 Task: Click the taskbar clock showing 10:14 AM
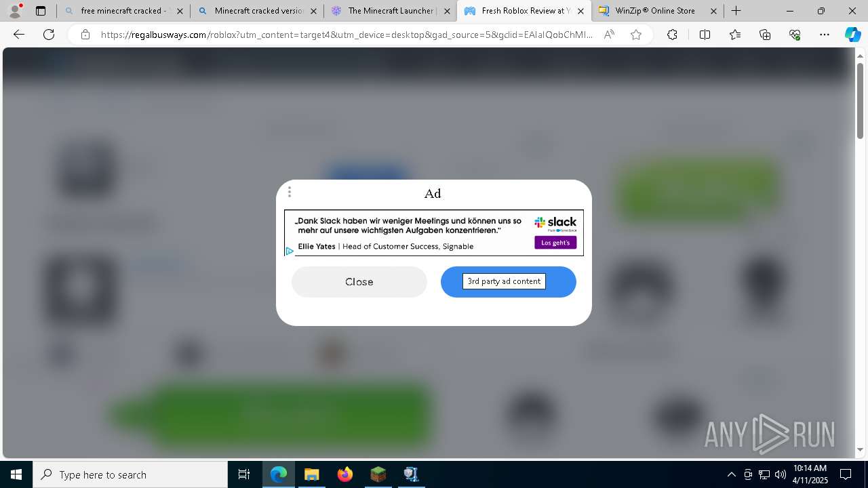tap(810, 474)
